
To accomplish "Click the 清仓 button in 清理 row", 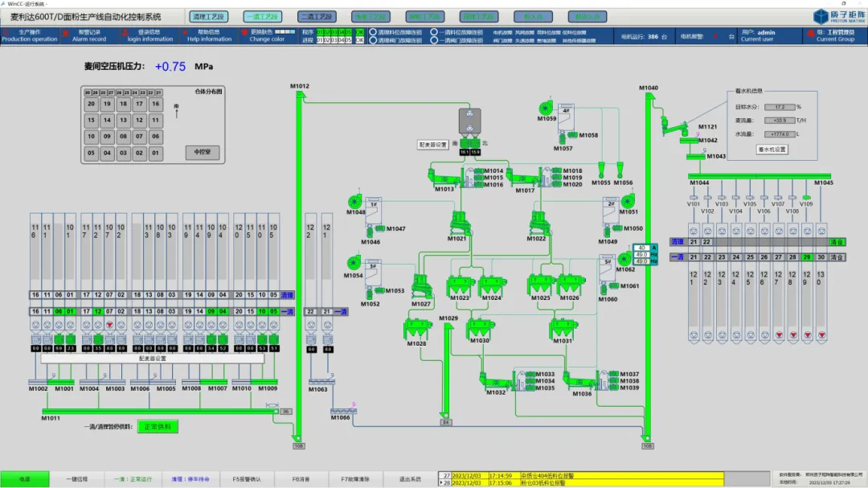I will pos(837,242).
